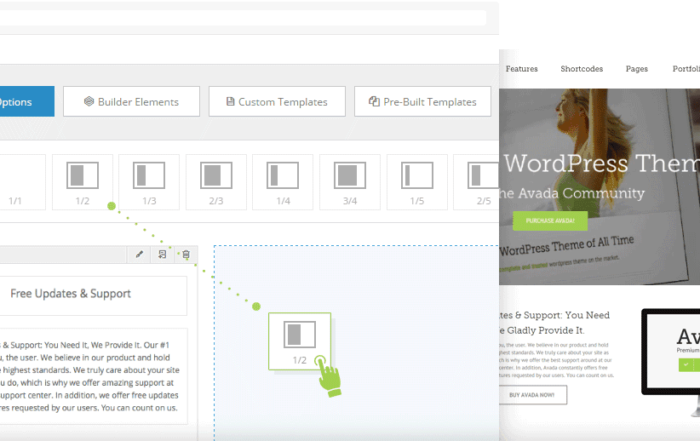Click the green Purchase Avada button
700x441 pixels.
tap(550, 220)
